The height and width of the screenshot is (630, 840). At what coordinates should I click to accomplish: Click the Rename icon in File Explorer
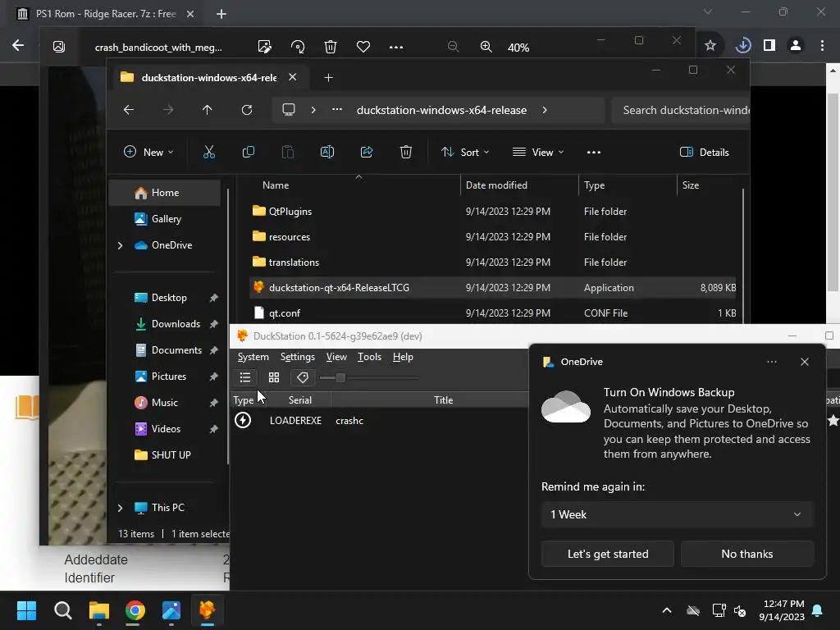click(x=327, y=152)
